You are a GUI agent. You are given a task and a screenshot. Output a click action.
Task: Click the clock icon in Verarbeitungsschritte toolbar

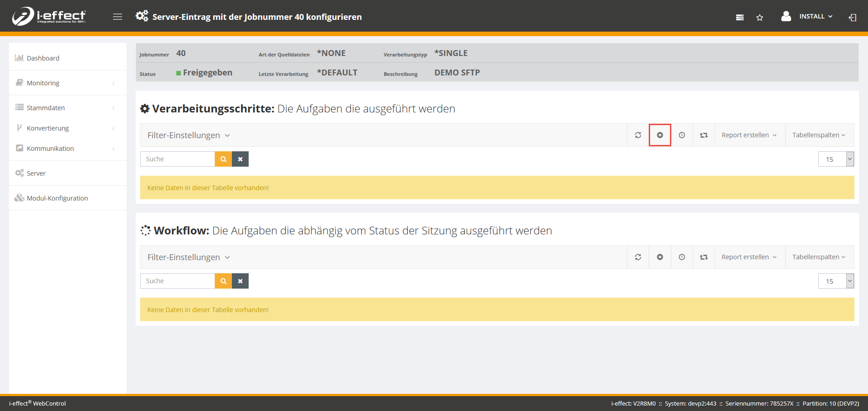pyautogui.click(x=682, y=135)
